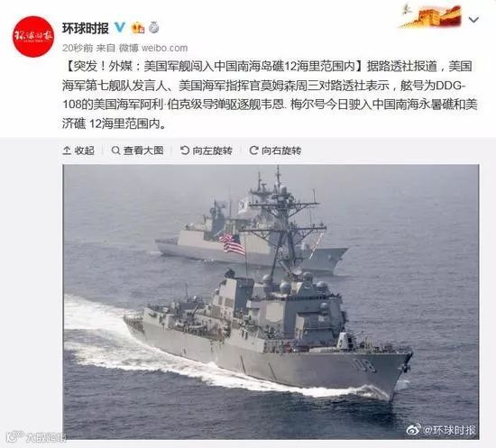Rotate image left with 向左旋转
Image resolution: width=496 pixels, height=448 pixels.
[x=207, y=151]
